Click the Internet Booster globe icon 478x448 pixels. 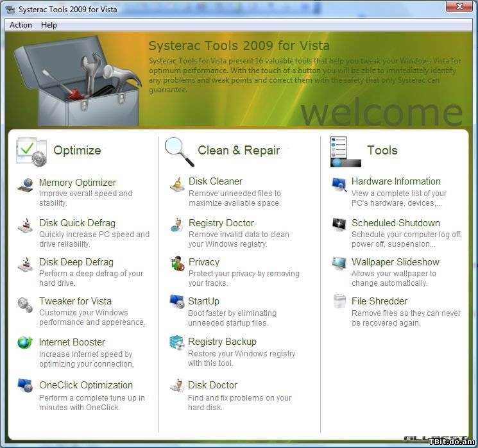coord(25,343)
